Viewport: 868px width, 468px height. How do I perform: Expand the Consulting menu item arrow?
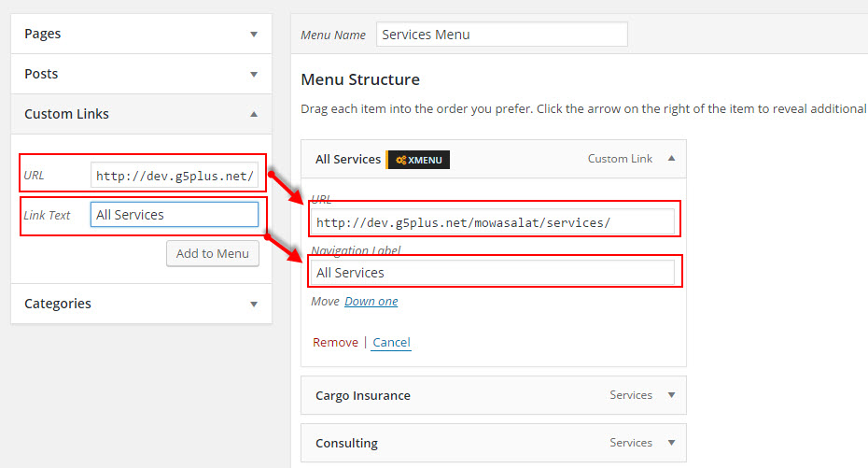671,443
